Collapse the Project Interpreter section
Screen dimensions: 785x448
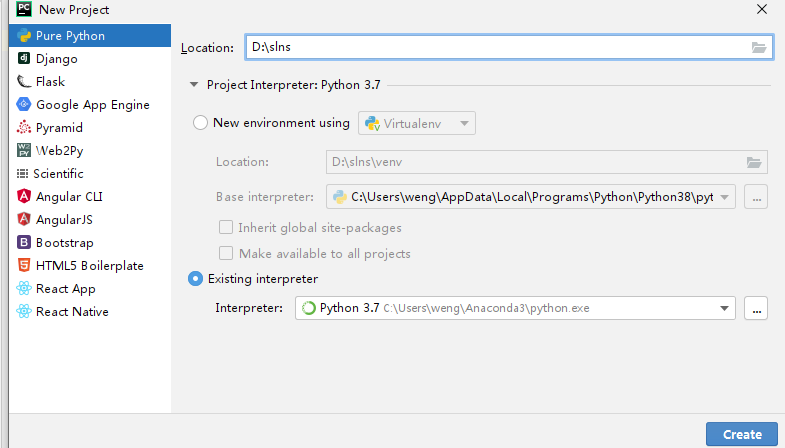click(x=194, y=85)
